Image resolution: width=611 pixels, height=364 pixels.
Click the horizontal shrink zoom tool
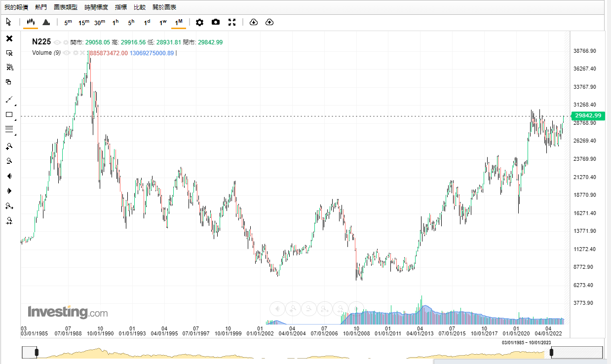coord(9,221)
